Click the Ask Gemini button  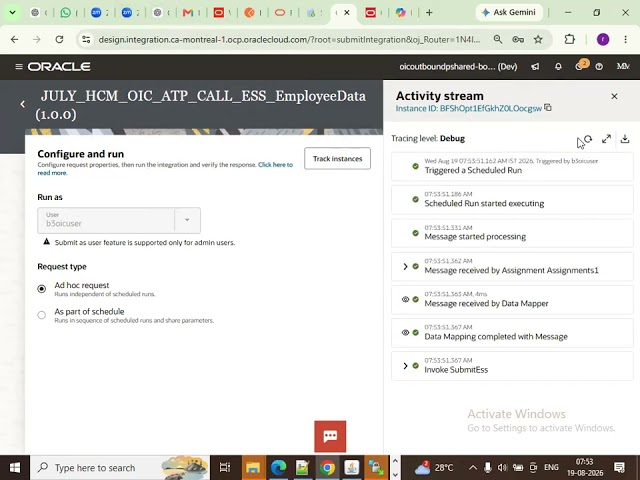[509, 12]
